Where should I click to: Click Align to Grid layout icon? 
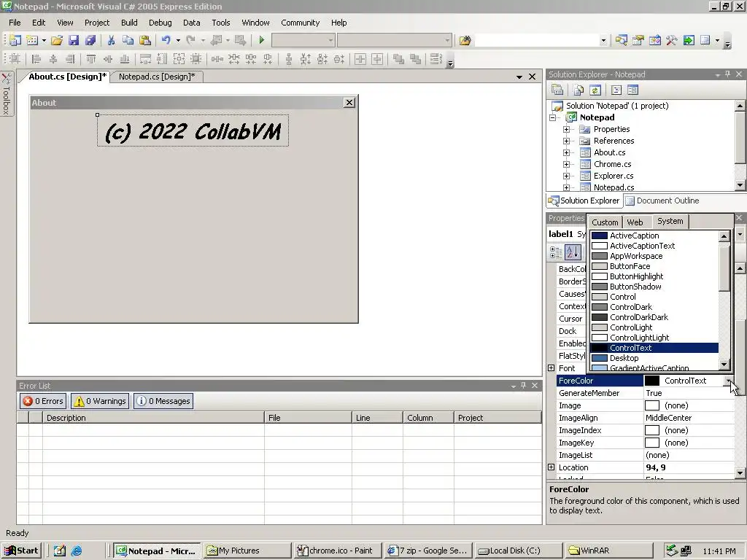pyautogui.click(x=15, y=59)
